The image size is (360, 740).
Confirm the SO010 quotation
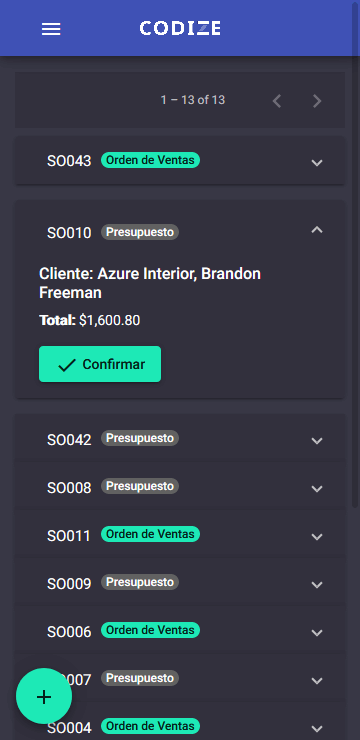coord(100,364)
